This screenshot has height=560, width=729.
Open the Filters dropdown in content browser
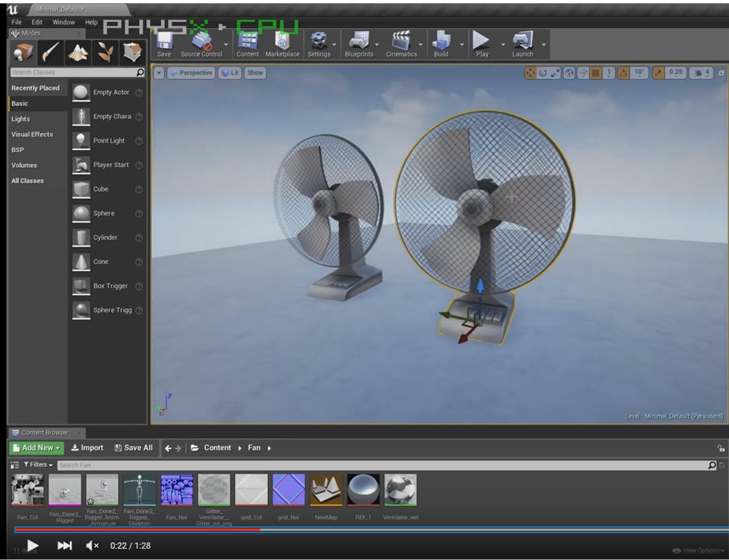click(x=38, y=465)
